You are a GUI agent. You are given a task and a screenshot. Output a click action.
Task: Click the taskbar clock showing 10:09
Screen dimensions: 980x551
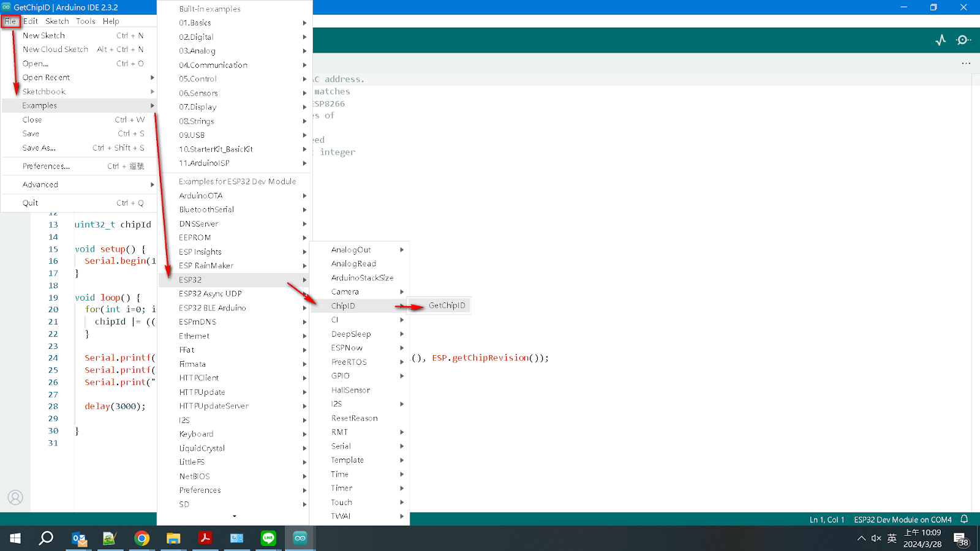[x=922, y=538]
